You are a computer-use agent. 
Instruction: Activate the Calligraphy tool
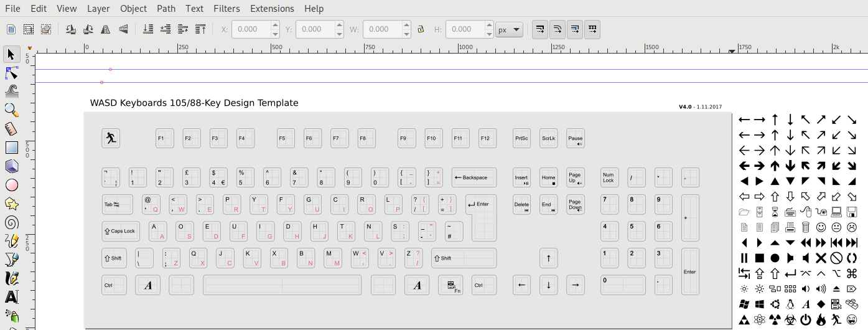[x=11, y=279]
